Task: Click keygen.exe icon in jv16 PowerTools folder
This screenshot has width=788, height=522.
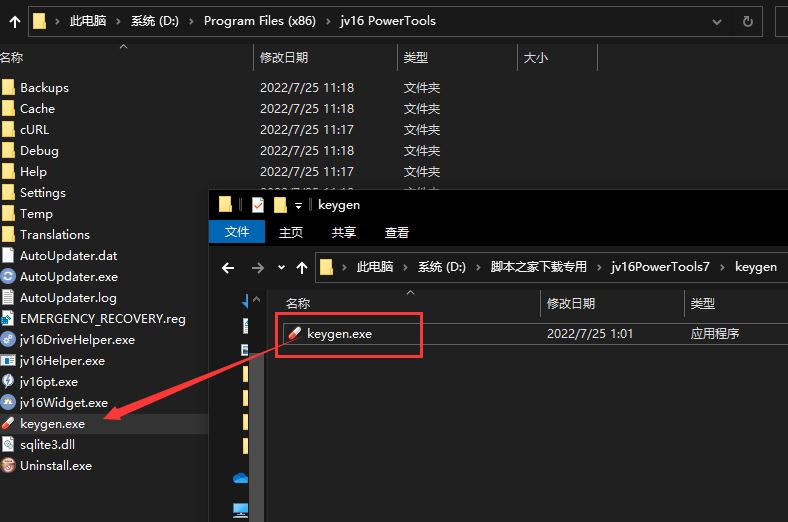Action: coord(8,424)
